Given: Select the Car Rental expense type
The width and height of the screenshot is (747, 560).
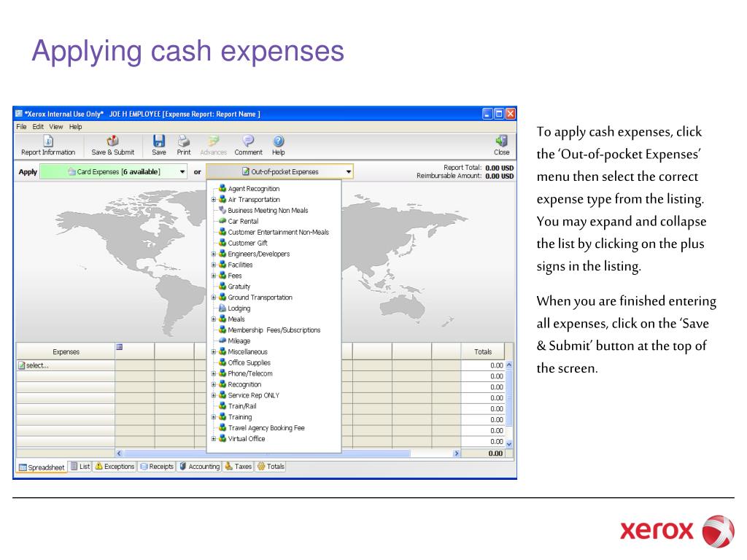Looking at the screenshot, I should (243, 222).
